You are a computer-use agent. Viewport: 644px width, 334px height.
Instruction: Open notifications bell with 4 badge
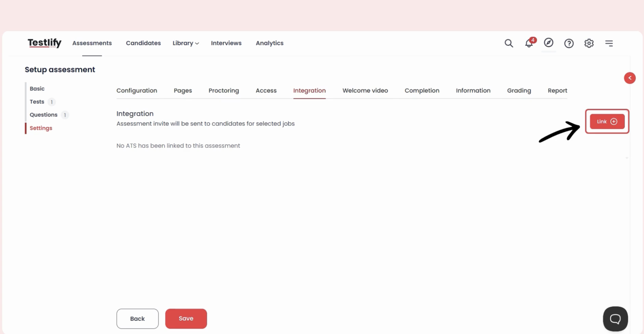[x=529, y=43]
